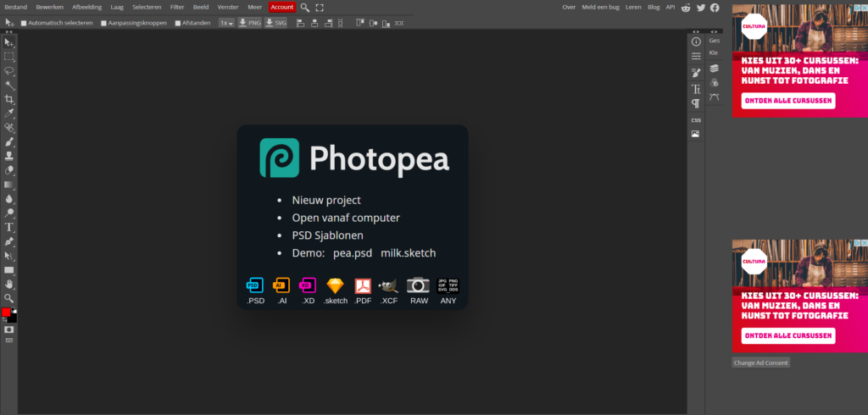The image size is (868, 415).
Task: Enable Automatisch selecteren checkbox
Action: tap(24, 23)
